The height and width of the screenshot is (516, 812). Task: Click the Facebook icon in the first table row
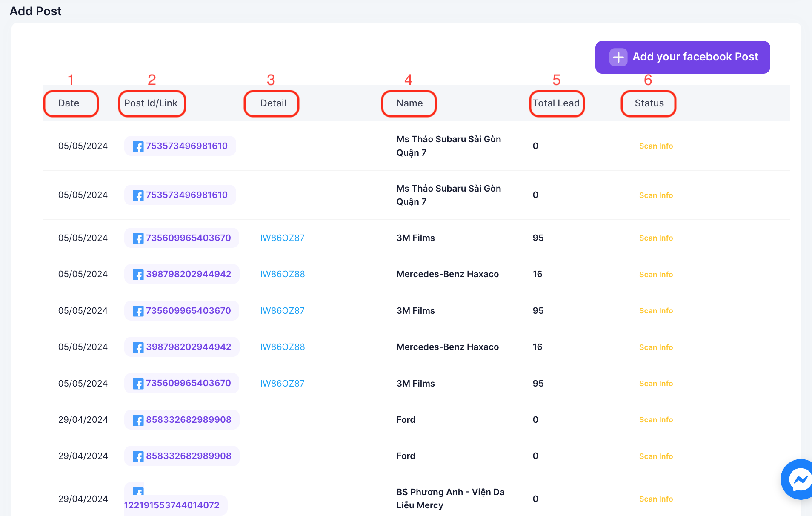click(138, 146)
